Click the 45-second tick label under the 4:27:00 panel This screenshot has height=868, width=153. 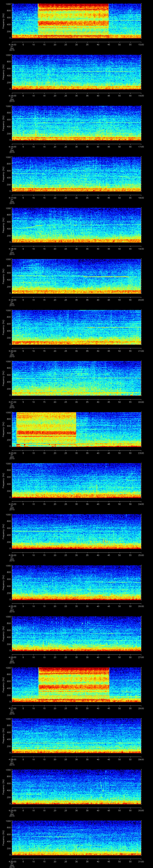109,708
